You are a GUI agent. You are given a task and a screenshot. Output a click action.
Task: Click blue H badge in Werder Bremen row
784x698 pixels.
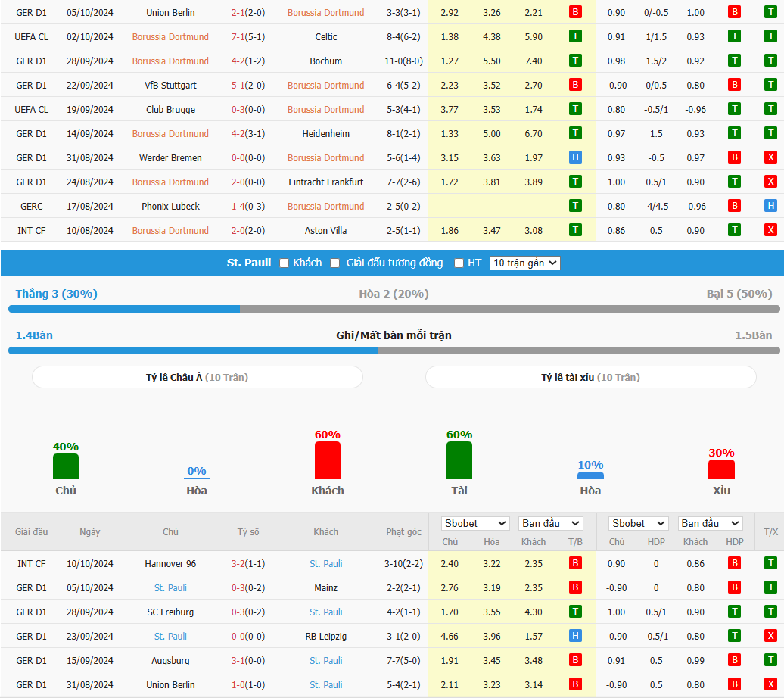click(x=575, y=157)
